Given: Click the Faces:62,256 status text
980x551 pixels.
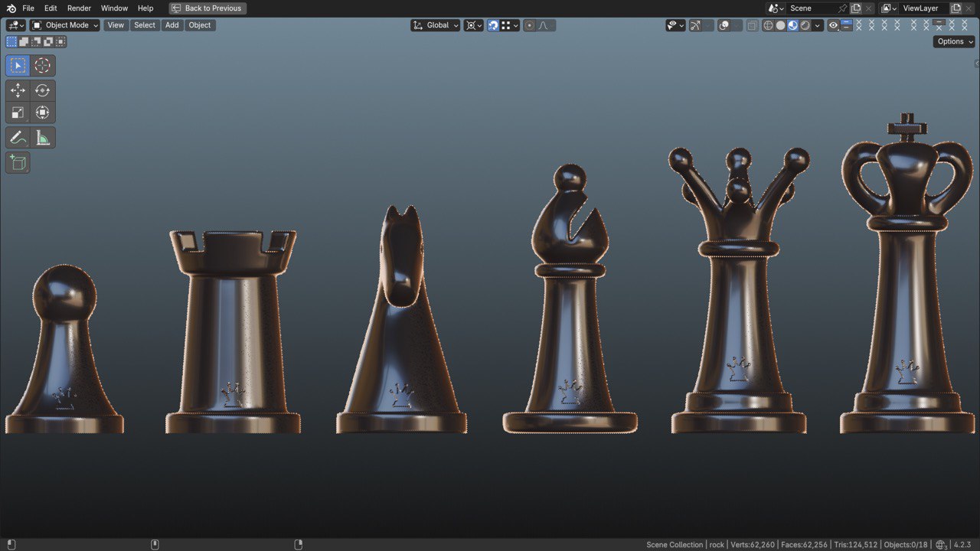Looking at the screenshot, I should (804, 545).
